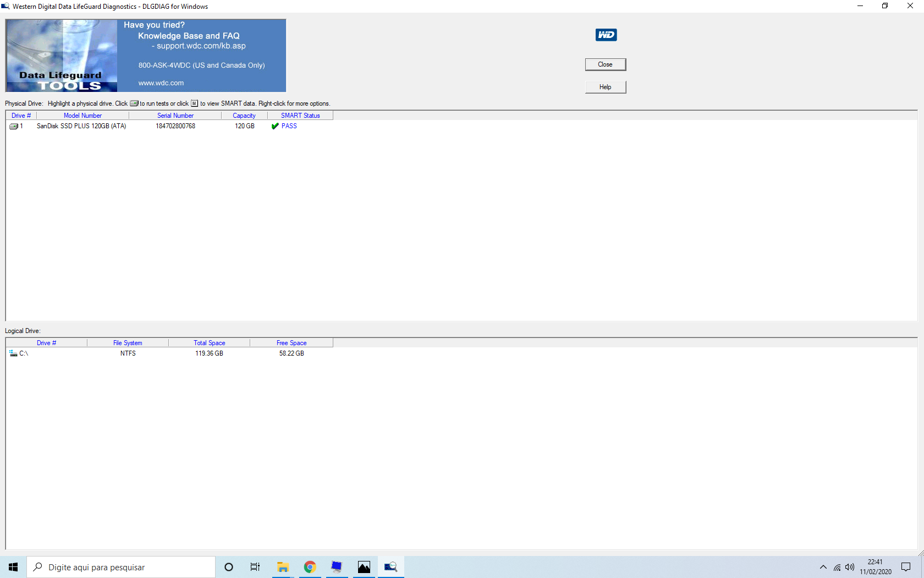Viewport: 924px width, 578px height.
Task: Click the NTFS file system cell
Action: coord(128,353)
